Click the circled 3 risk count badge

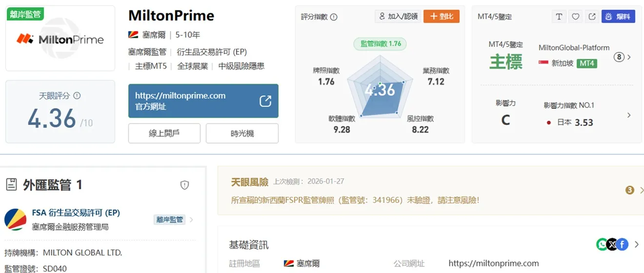click(x=629, y=190)
